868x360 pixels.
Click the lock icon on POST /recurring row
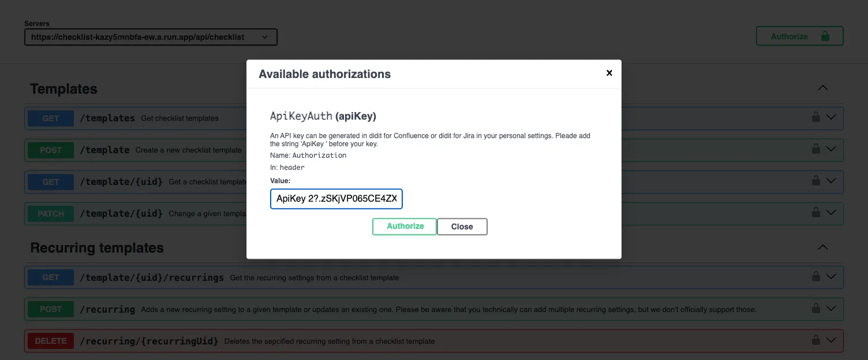pos(815,308)
